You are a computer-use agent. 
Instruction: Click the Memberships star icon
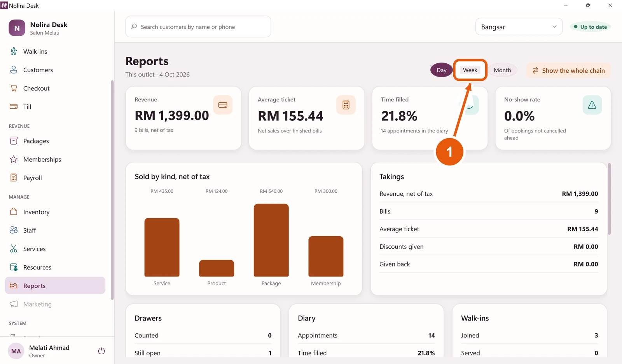pos(14,159)
